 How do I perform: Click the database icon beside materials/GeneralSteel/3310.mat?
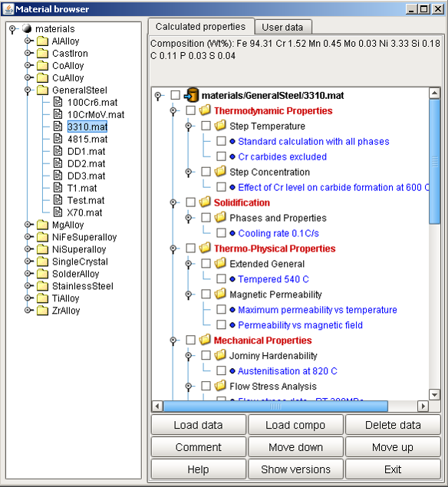(x=191, y=95)
